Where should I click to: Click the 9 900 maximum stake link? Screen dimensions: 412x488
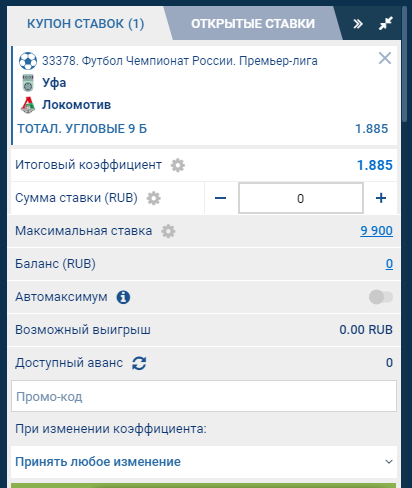click(x=376, y=231)
